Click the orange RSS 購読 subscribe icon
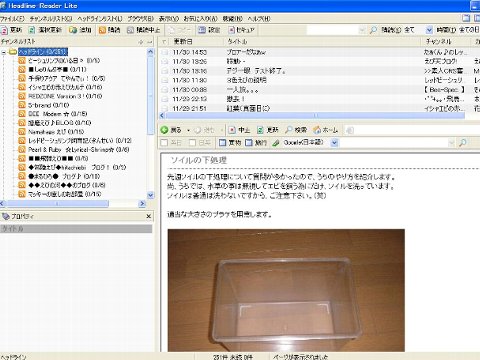This screenshot has height=360, width=480. pyautogui.click(x=102, y=30)
